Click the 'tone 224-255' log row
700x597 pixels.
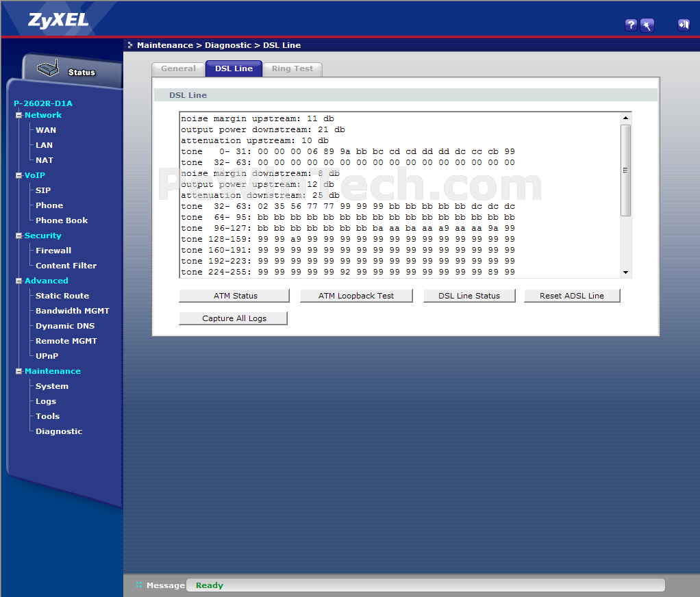coord(348,272)
